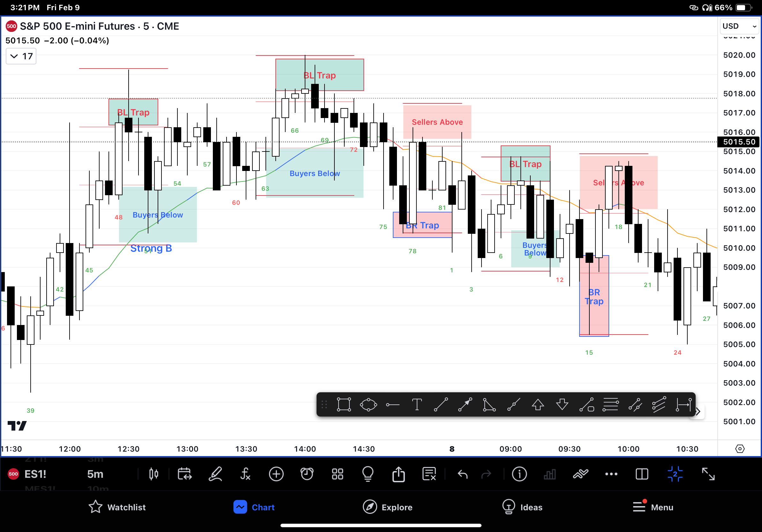The width and height of the screenshot is (762, 532).
Task: Expand more drawing tools with the chevron
Action: click(697, 411)
